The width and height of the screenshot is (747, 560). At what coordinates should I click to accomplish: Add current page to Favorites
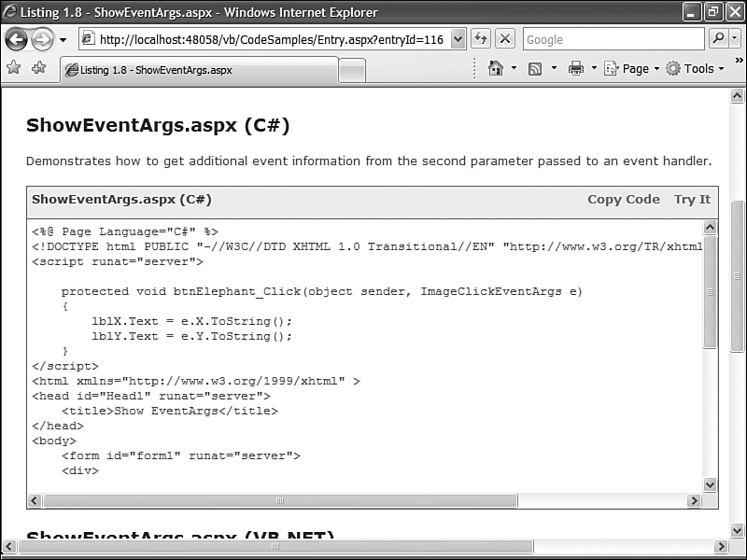[x=37, y=68]
